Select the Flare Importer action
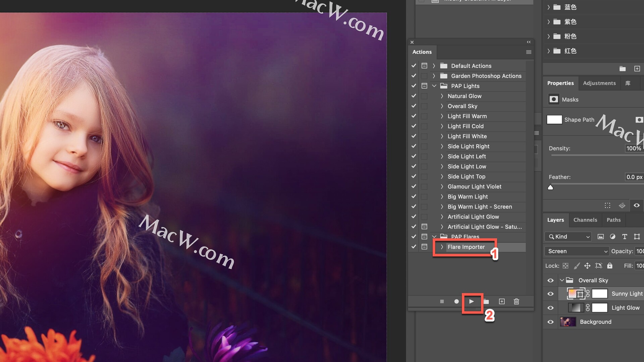Screen dimensions: 644x362 click(x=466, y=247)
